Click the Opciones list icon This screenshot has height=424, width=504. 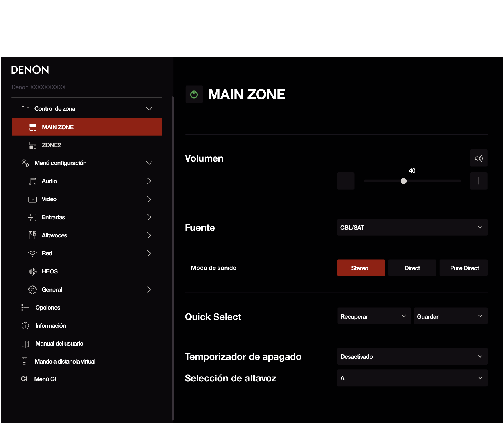[25, 308]
